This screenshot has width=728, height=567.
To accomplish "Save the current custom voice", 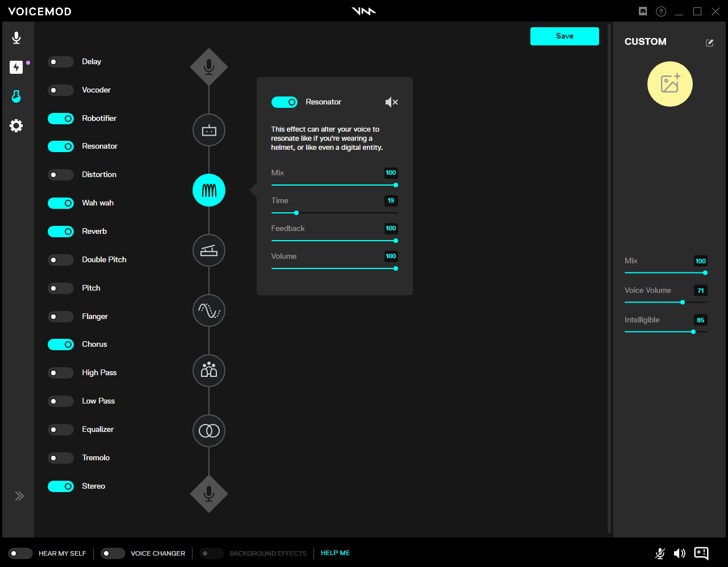I will [x=564, y=36].
